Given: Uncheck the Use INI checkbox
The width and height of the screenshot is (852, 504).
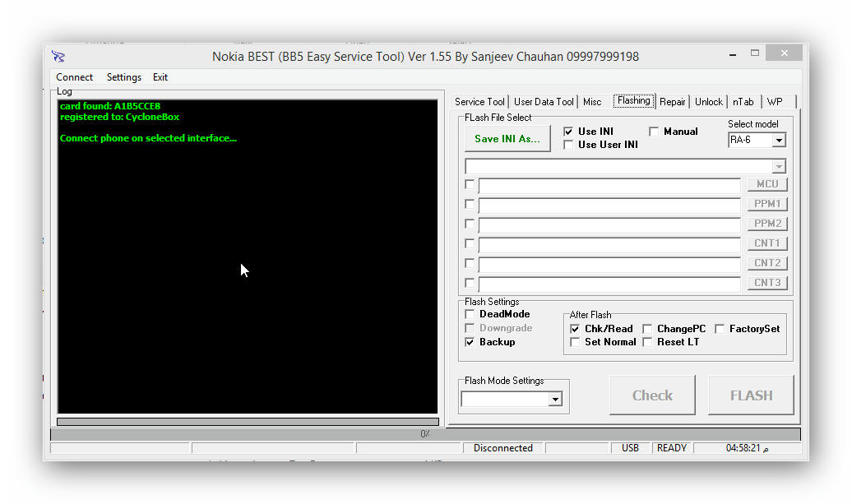Looking at the screenshot, I should pos(568,132).
